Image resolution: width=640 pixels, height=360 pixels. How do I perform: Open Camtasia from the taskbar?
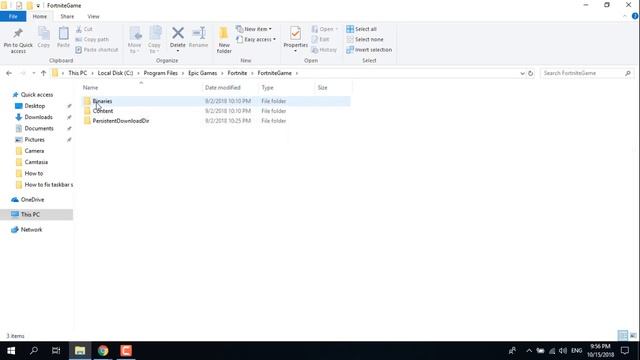tap(126, 351)
